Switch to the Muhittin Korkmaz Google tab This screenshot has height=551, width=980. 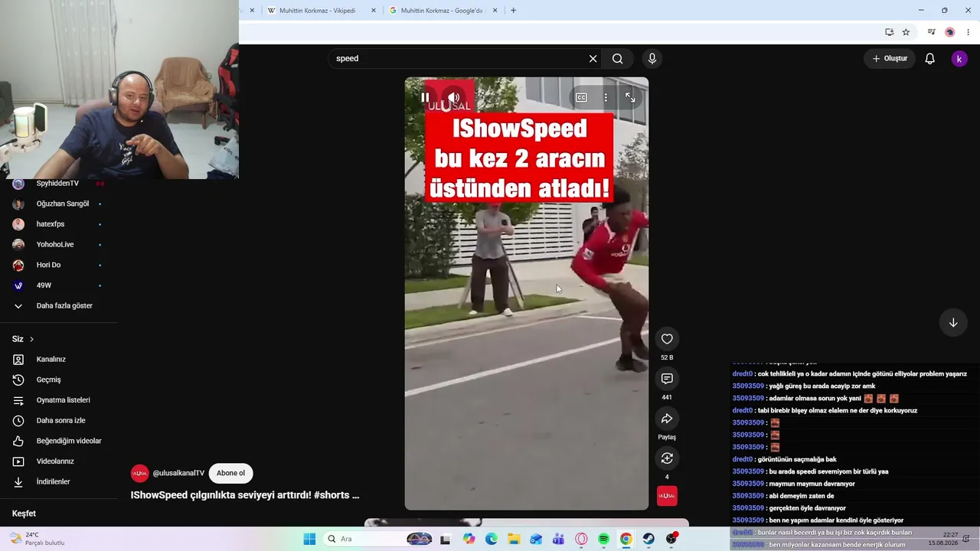pyautogui.click(x=443, y=11)
